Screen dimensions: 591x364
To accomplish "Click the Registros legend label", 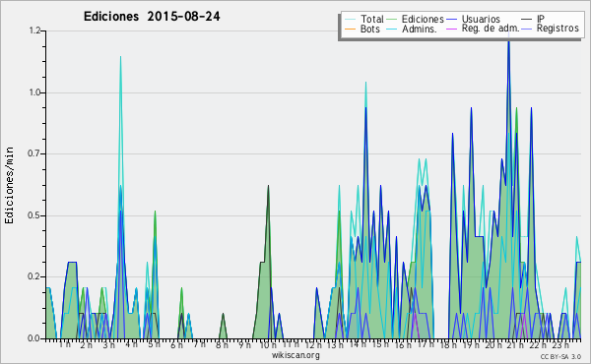I will point(558,29).
